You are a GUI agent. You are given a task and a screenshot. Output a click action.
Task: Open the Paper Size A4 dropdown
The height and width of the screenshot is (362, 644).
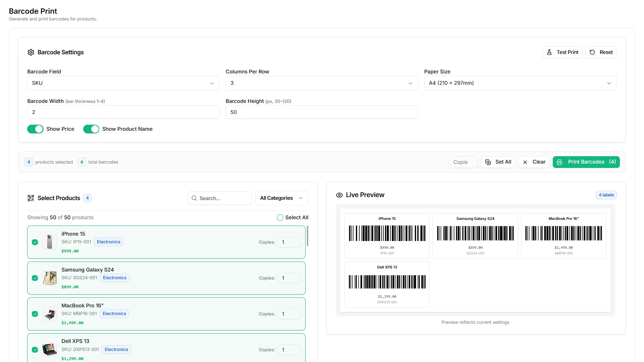pos(520,83)
